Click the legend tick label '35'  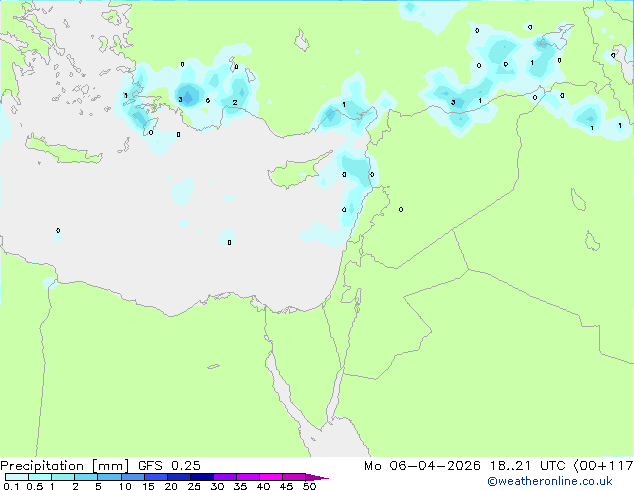click(240, 486)
